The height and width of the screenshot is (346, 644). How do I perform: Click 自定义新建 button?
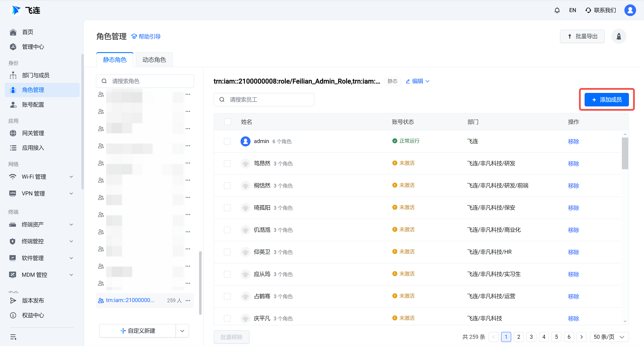(x=138, y=331)
